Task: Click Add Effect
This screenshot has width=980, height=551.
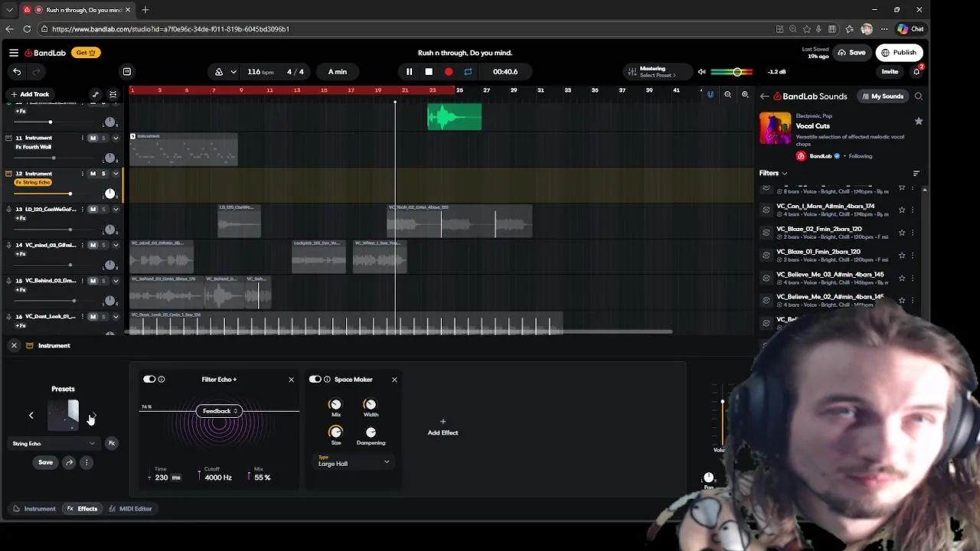Action: coord(443,428)
